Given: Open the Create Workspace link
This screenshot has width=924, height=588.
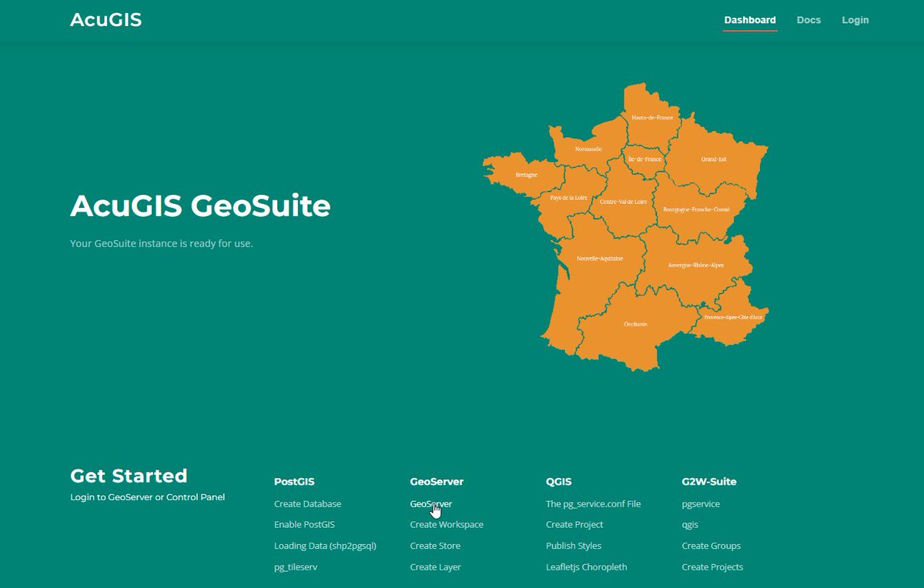Looking at the screenshot, I should coord(447,525).
